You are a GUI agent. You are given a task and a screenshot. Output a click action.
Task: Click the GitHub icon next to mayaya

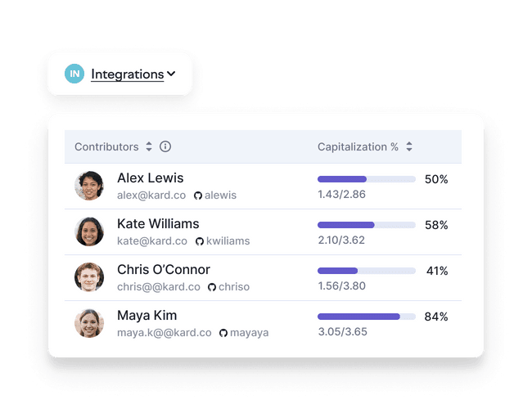pos(223,333)
